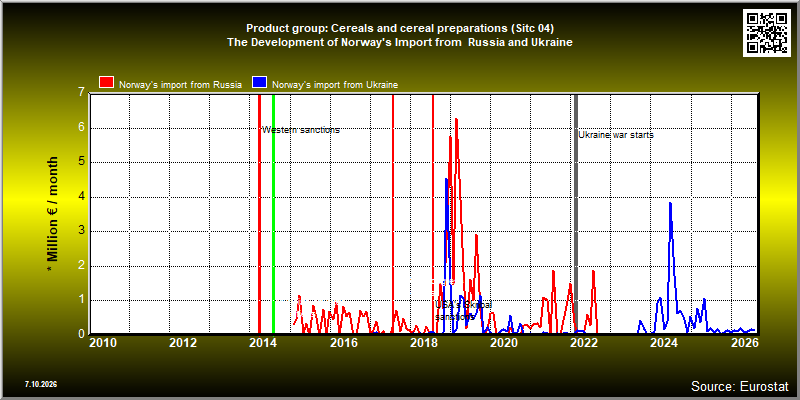Click the 2018 label on the x-axis
Viewport: 800px width, 400px height.
click(x=423, y=343)
